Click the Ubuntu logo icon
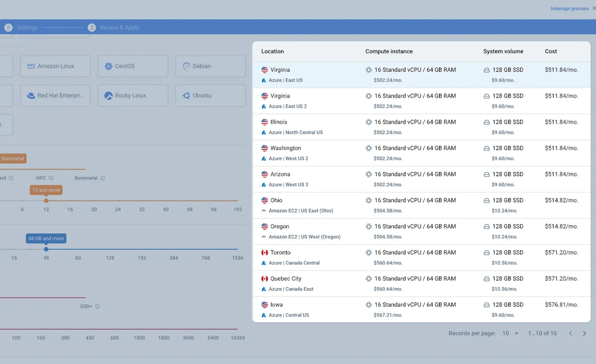596x364 pixels. tap(186, 96)
